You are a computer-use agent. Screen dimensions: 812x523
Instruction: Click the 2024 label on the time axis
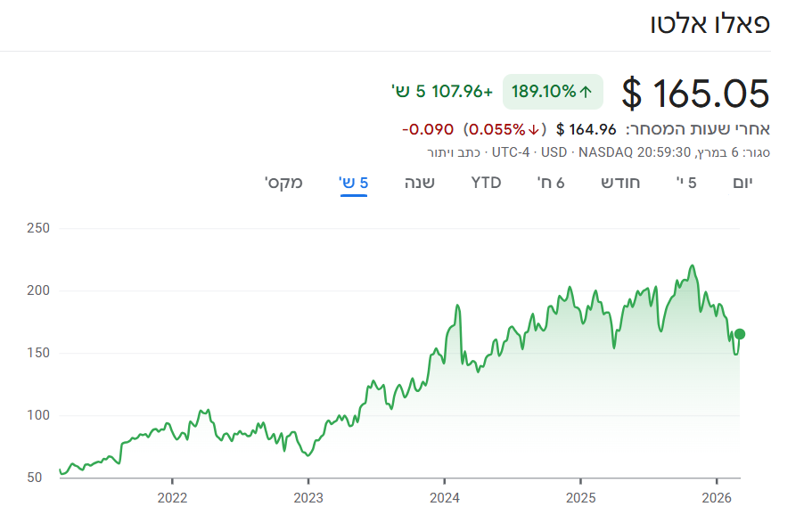[x=444, y=497]
